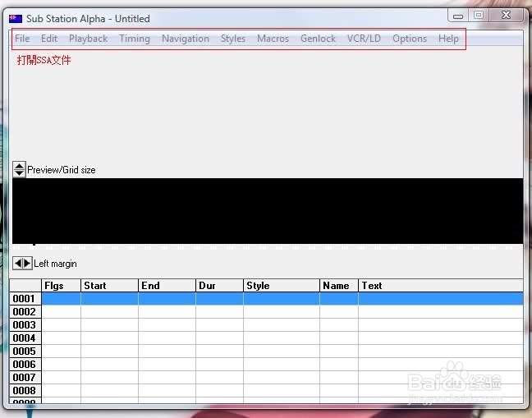532x418 pixels.
Task: Click the Sub Station Alpha title bar icon
Action: coord(16,19)
